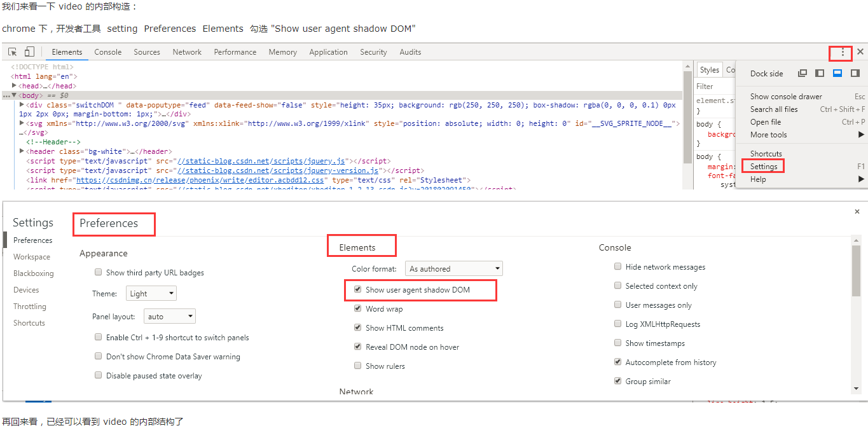Toggle Reveal DOM node on hover

tap(358, 347)
